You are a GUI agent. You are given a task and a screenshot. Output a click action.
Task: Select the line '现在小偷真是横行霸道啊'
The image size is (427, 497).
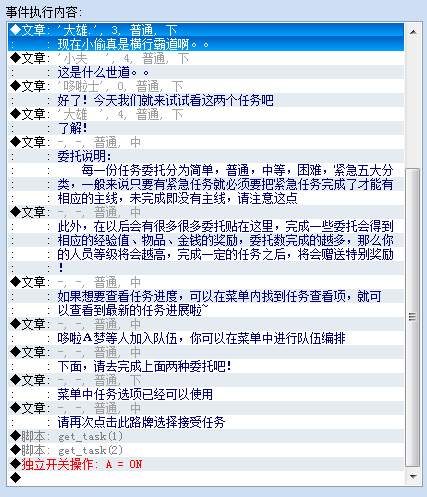click(206, 44)
